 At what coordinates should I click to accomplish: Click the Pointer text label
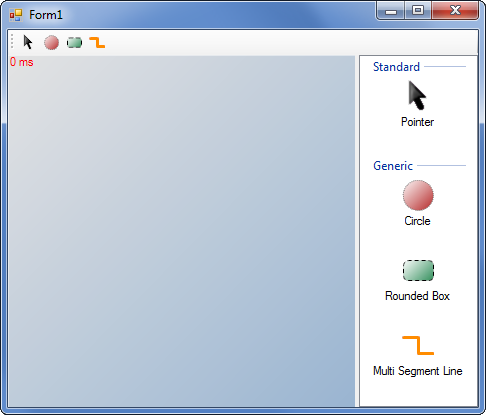417,122
